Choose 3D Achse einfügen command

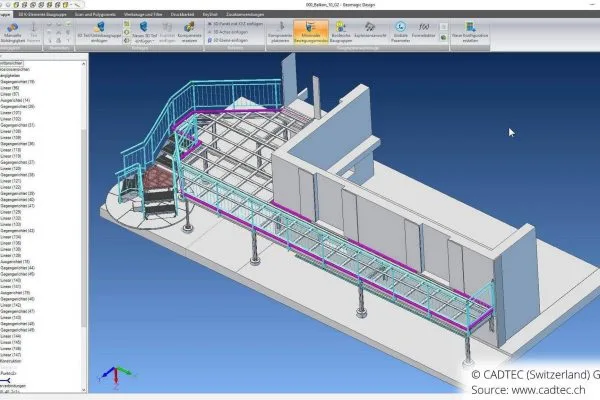pos(227,32)
